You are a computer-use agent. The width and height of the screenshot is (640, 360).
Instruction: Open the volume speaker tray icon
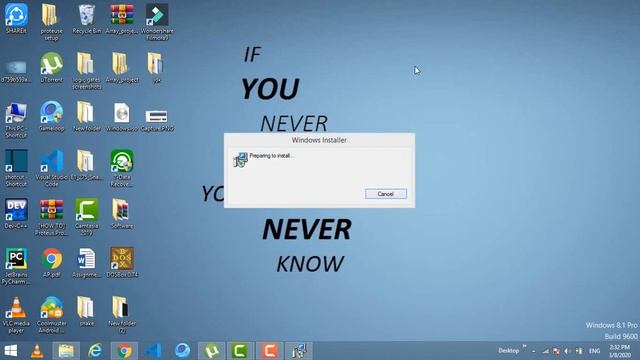[567, 351]
